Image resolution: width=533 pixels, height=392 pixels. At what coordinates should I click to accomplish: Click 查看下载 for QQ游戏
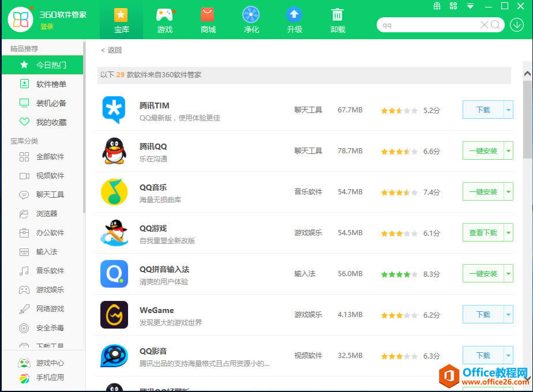pyautogui.click(x=483, y=232)
